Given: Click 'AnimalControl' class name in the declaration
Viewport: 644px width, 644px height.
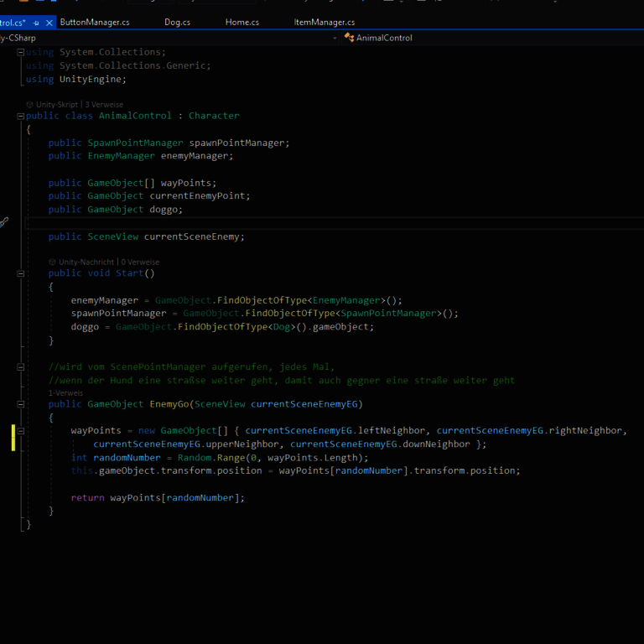Looking at the screenshot, I should point(135,116).
